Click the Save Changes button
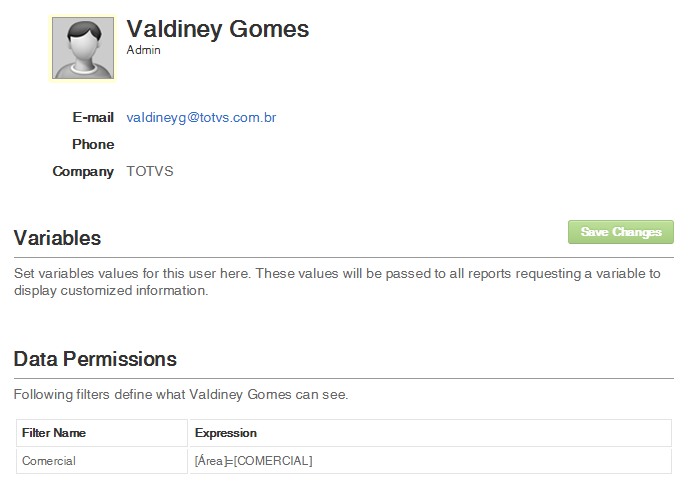680x484 pixels. [x=621, y=232]
